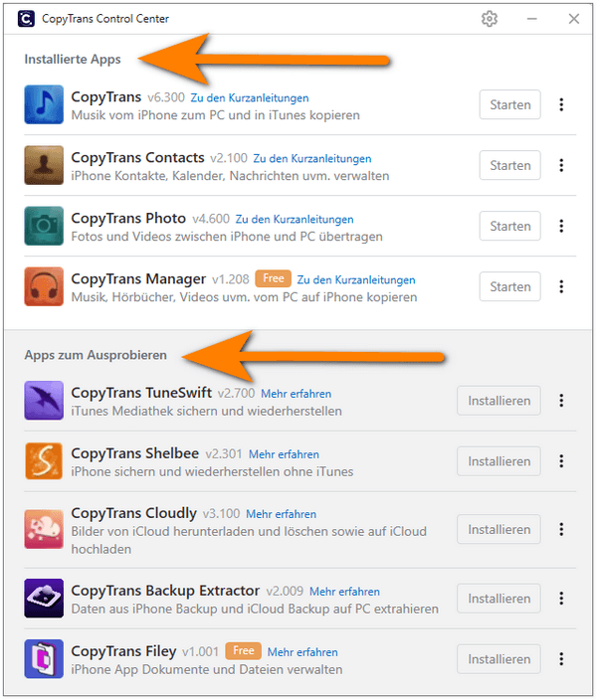
Task: Open Kurzanleitungen link for CopyTrans Manager
Action: pyautogui.click(x=356, y=280)
